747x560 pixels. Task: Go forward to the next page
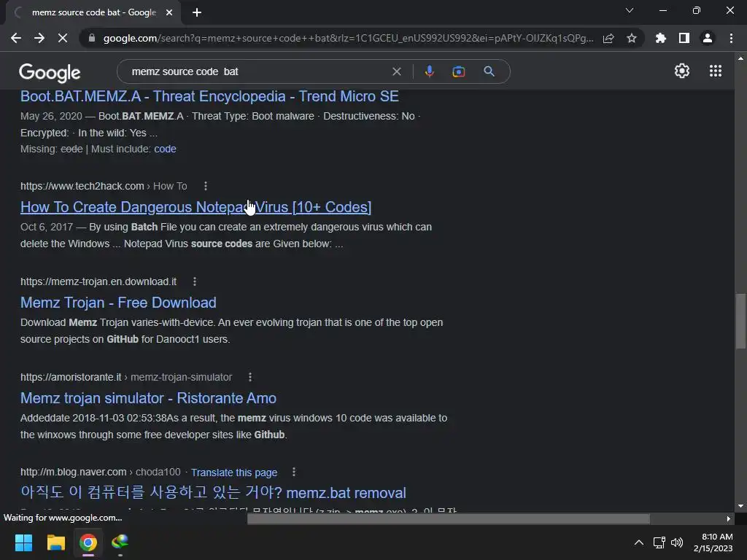[39, 38]
